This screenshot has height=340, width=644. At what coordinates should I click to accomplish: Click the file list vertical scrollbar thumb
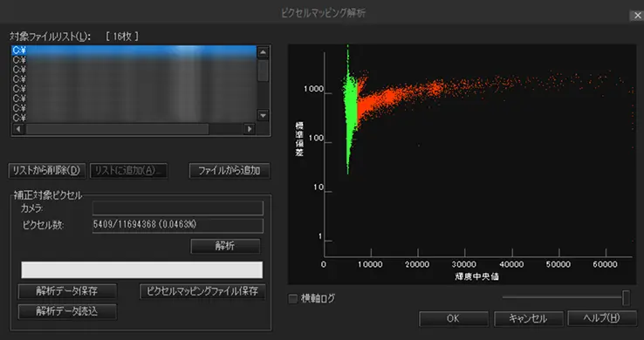263,70
